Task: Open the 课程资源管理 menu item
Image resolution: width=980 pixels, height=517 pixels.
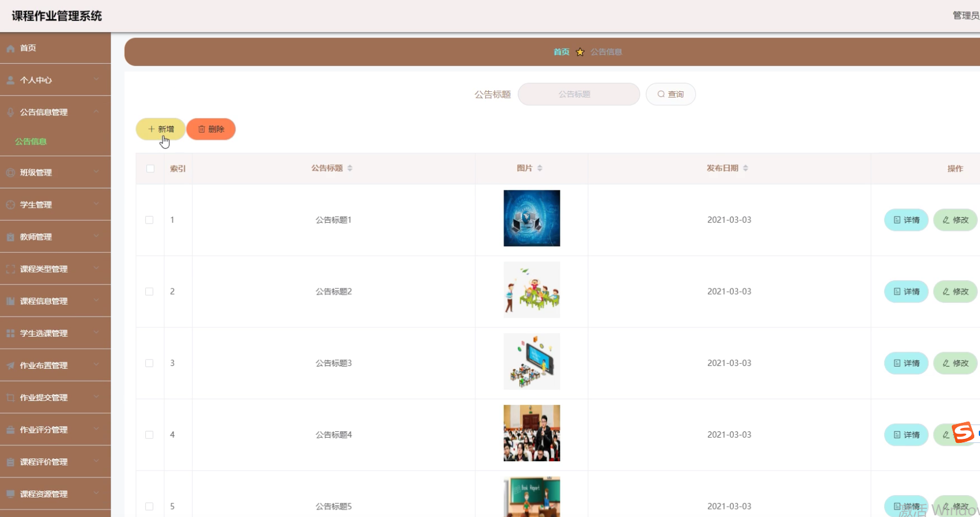Action: point(55,494)
